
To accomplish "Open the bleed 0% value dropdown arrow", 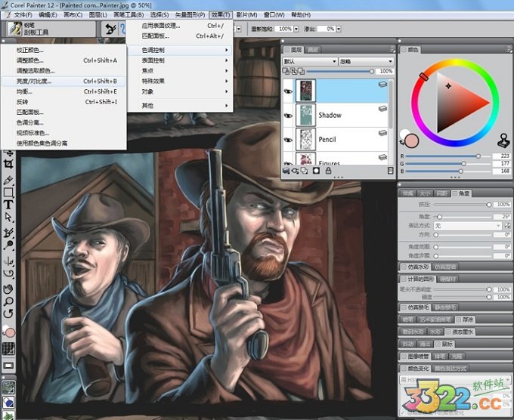I will [339, 29].
